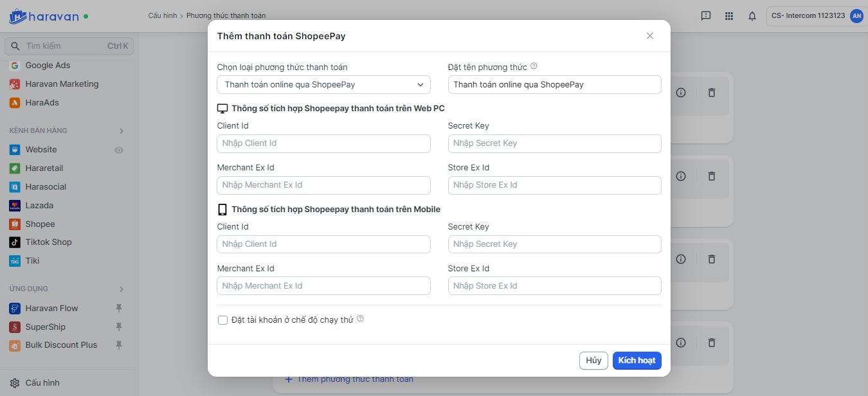Click the feedback message icon in header
The image size is (868, 396).
(x=705, y=16)
